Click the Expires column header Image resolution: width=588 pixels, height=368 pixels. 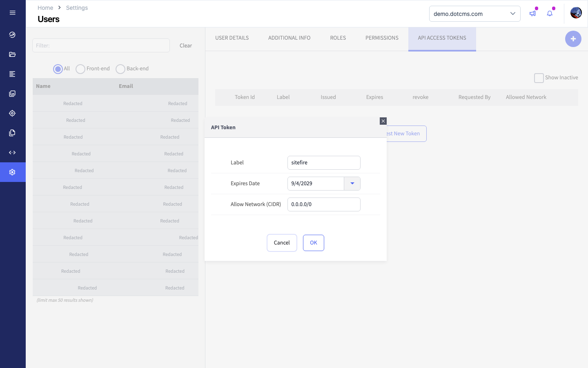(374, 97)
